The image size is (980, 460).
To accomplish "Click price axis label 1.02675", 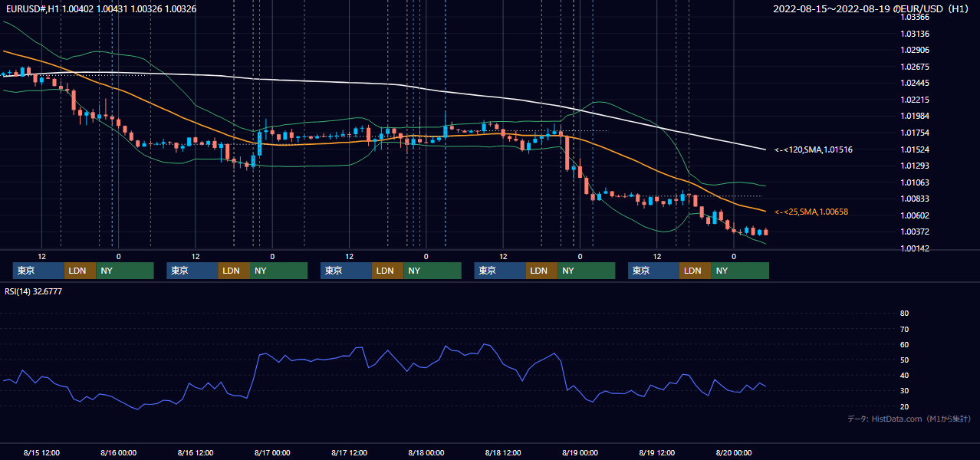I will (x=915, y=67).
